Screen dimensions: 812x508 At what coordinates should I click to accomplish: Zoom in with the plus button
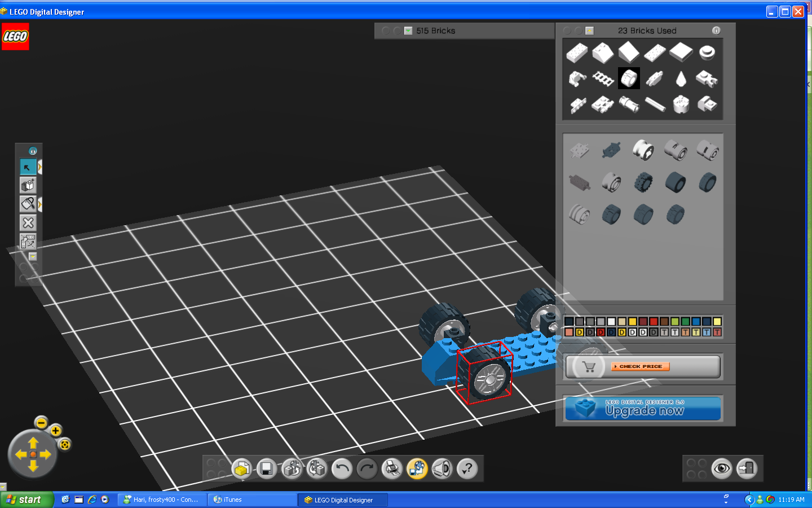click(56, 431)
